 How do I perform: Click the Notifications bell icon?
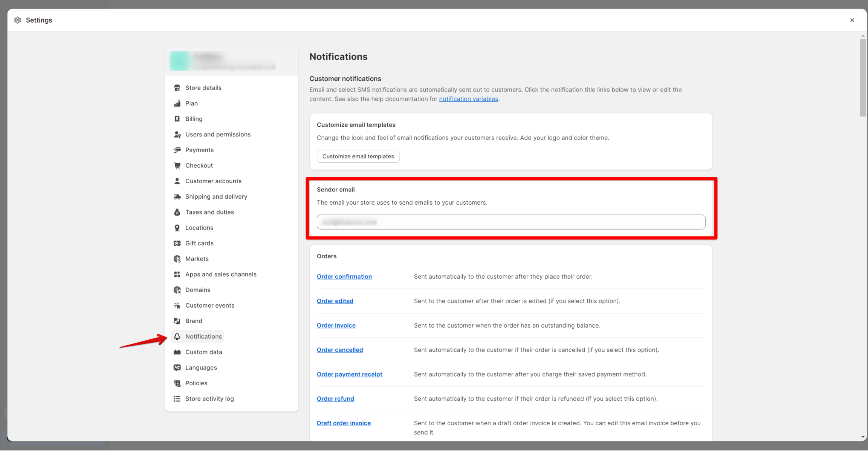177,337
